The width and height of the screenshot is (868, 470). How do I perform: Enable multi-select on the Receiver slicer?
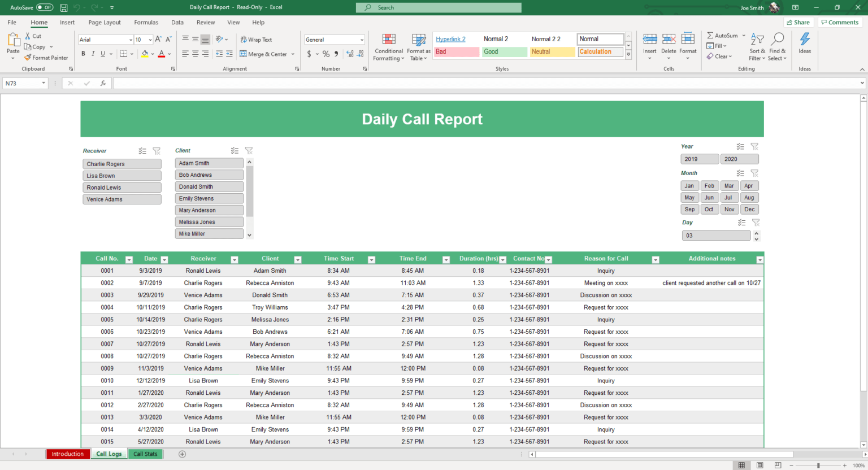point(142,151)
